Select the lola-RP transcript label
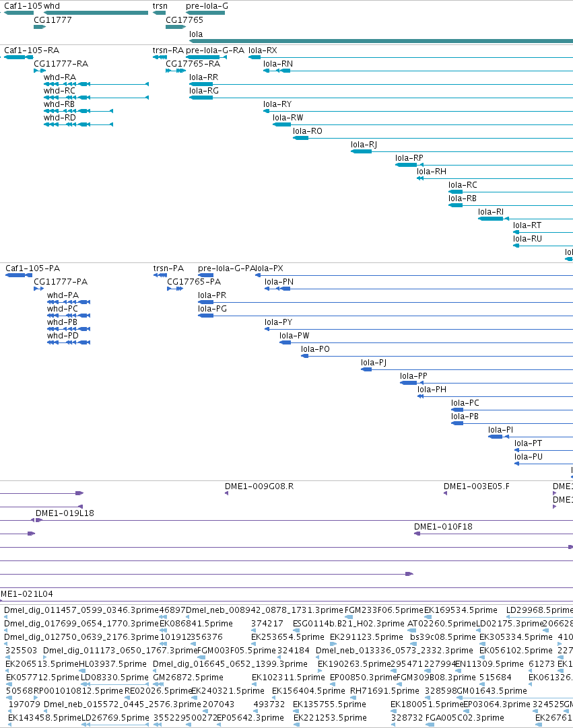This screenshot has width=573, height=728. 409,158
